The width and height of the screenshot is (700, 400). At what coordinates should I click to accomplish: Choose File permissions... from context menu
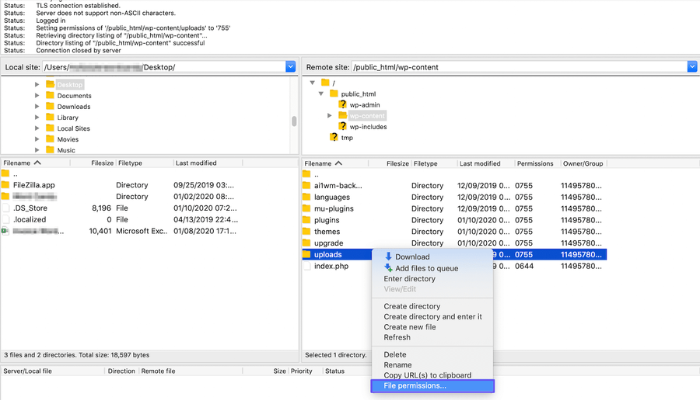(x=415, y=386)
